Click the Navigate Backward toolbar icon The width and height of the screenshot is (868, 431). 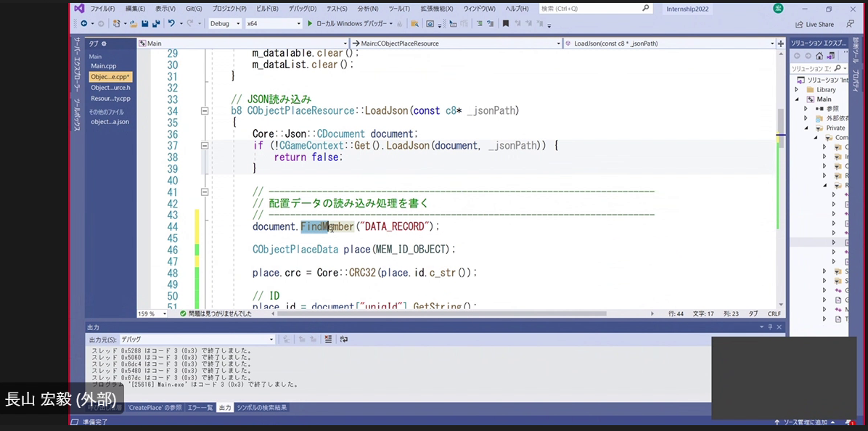coord(83,24)
